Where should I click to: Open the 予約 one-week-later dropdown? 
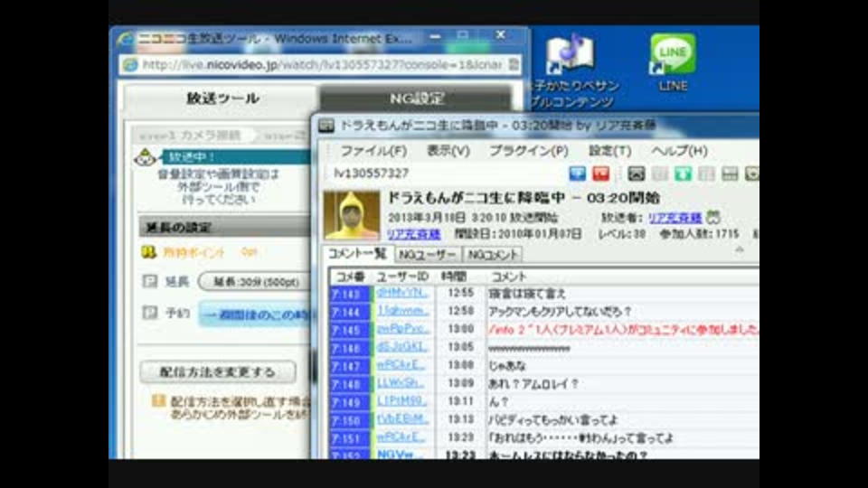pos(255,314)
